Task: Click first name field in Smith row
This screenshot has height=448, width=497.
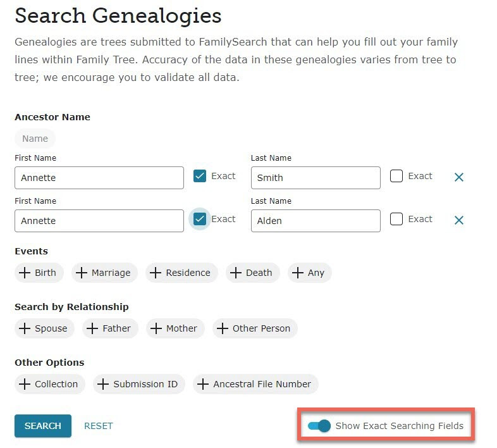Action: 99,178
